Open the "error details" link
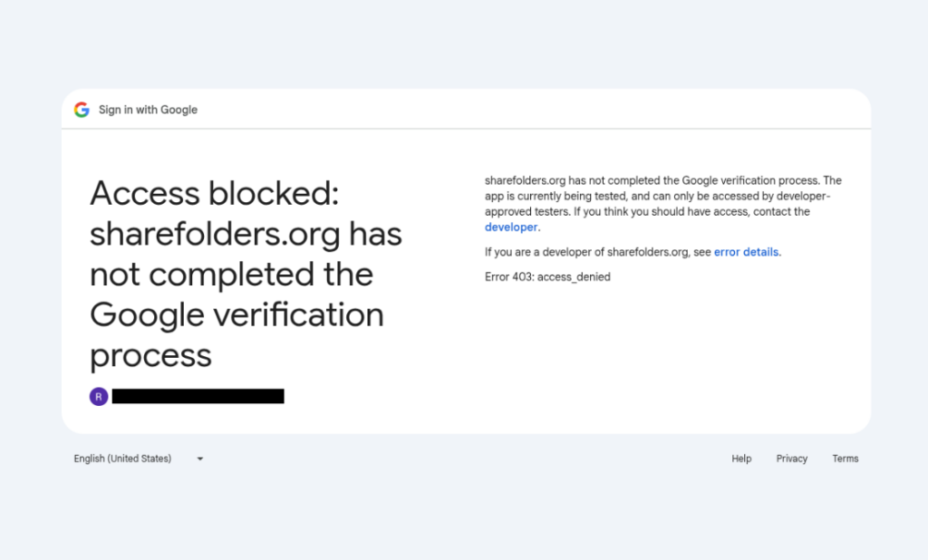 (746, 252)
